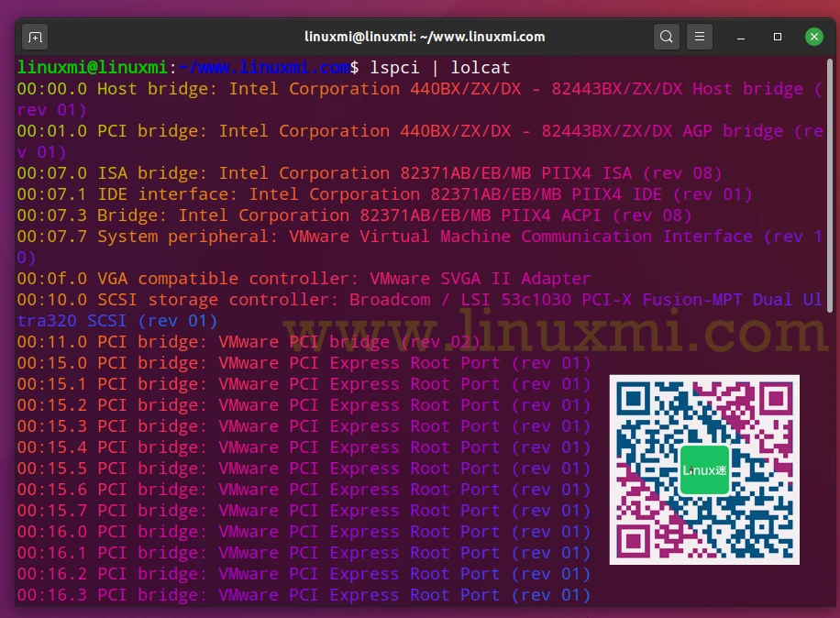This screenshot has width=840, height=618.
Task: Click the linuxmi@linuxmi shell prompt
Action: [x=188, y=68]
